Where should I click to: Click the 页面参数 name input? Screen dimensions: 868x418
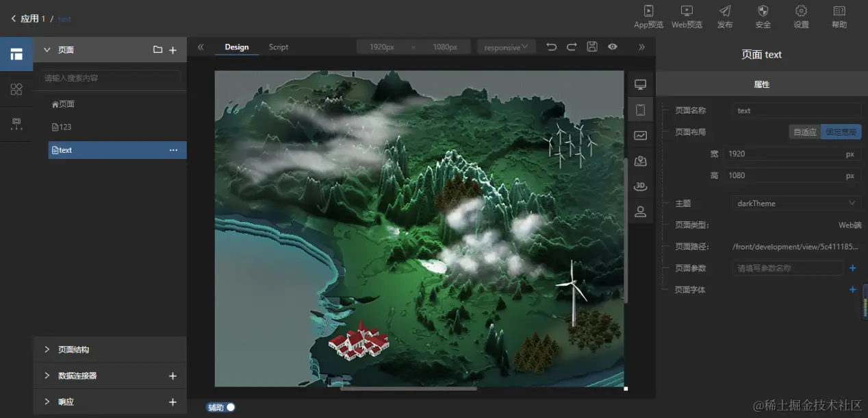click(787, 268)
